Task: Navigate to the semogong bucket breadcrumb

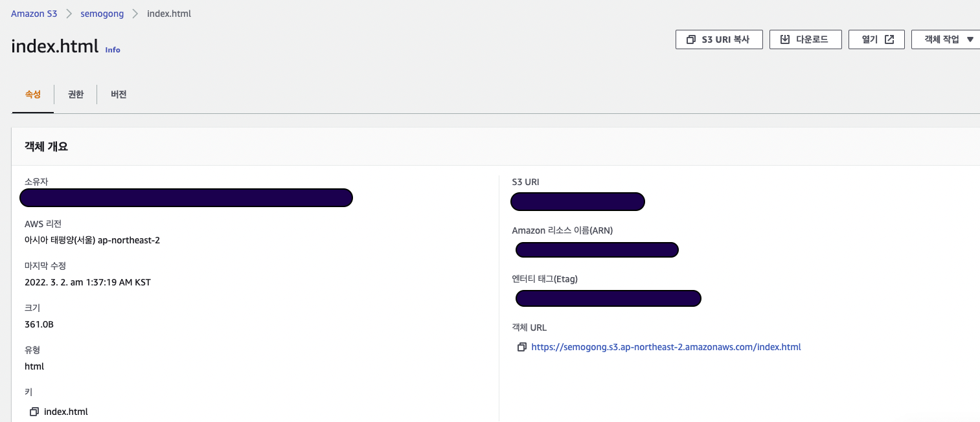Action: click(x=102, y=14)
